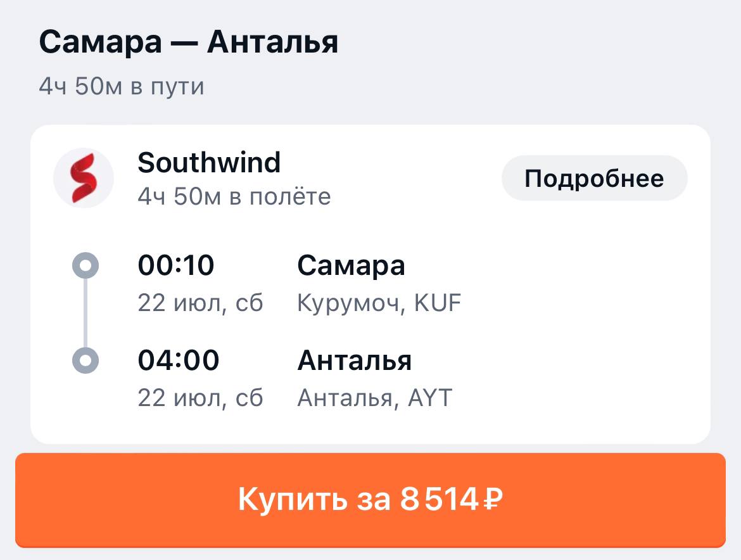
Task: Click the Southwind airline logo
Action: click(x=84, y=178)
